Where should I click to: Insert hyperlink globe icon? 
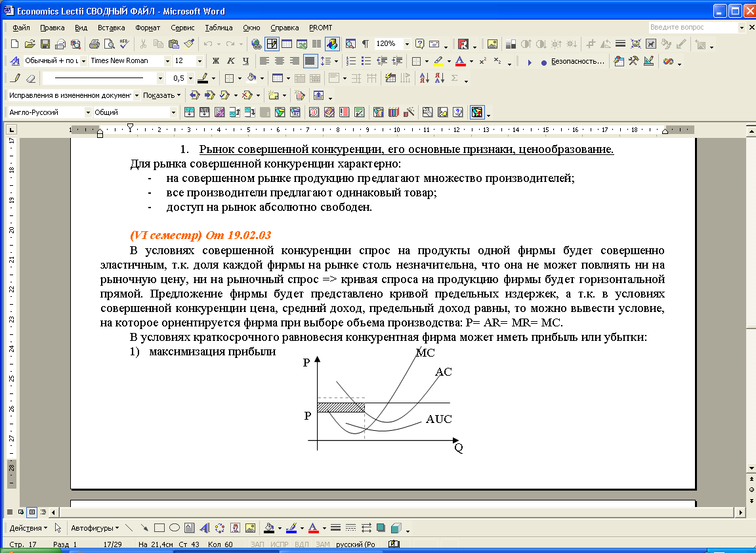pos(256,44)
